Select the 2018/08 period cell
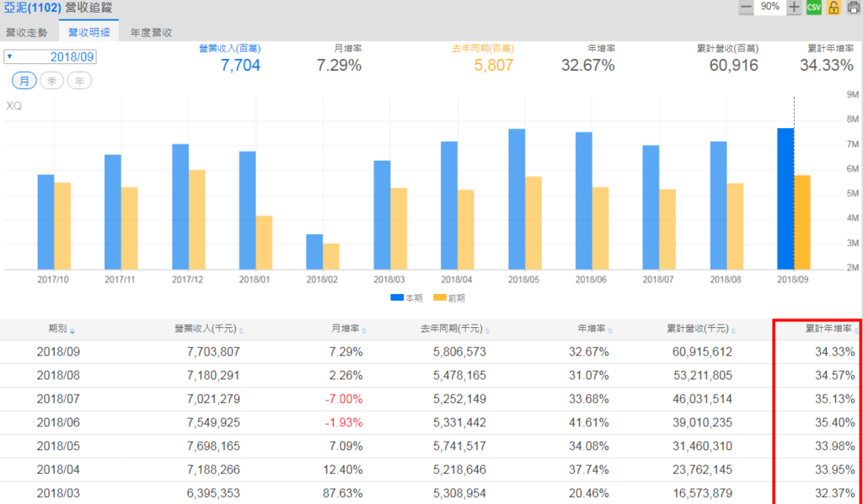 click(58, 375)
